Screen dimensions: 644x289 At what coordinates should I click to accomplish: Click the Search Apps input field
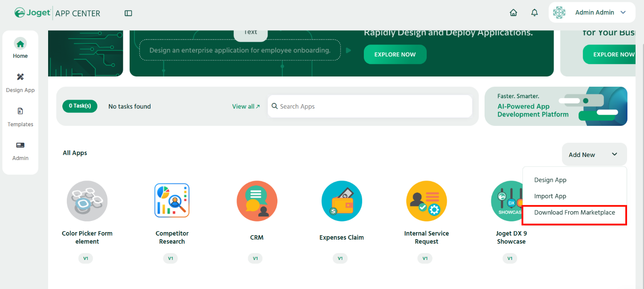(x=370, y=106)
